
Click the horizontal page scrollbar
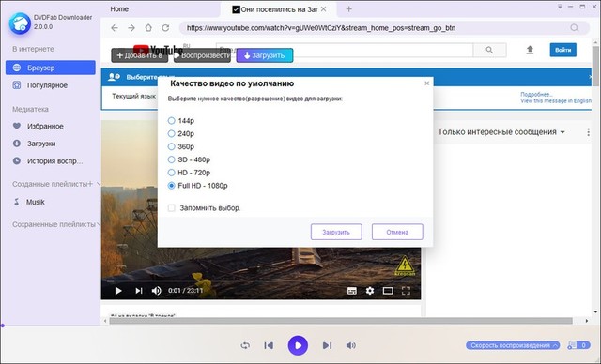(340, 321)
